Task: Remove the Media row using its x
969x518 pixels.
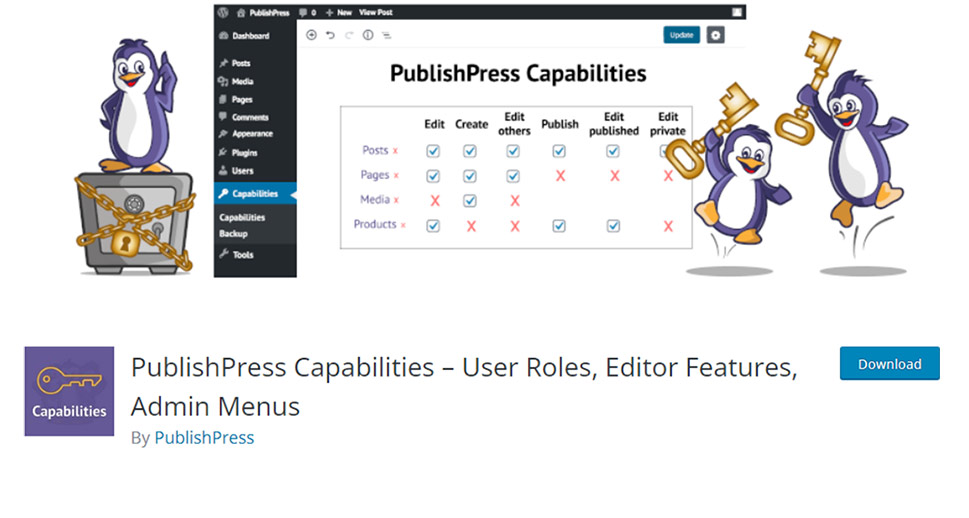Action: [x=396, y=200]
